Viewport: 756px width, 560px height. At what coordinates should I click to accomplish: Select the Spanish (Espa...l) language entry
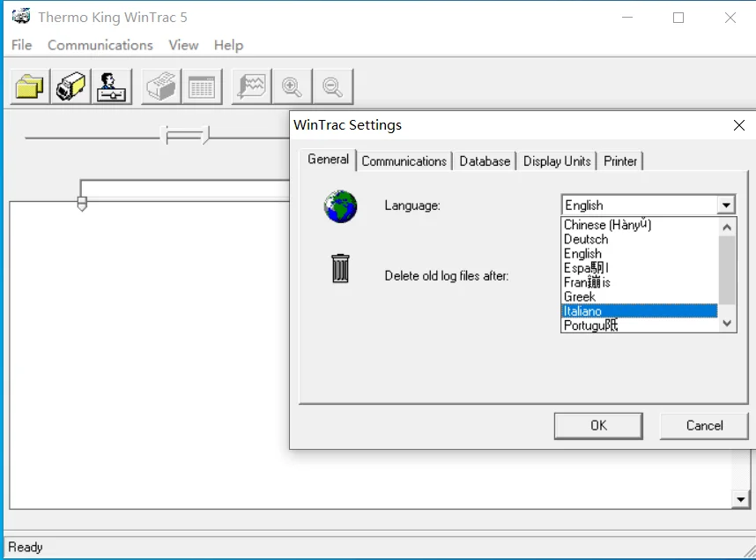640,268
